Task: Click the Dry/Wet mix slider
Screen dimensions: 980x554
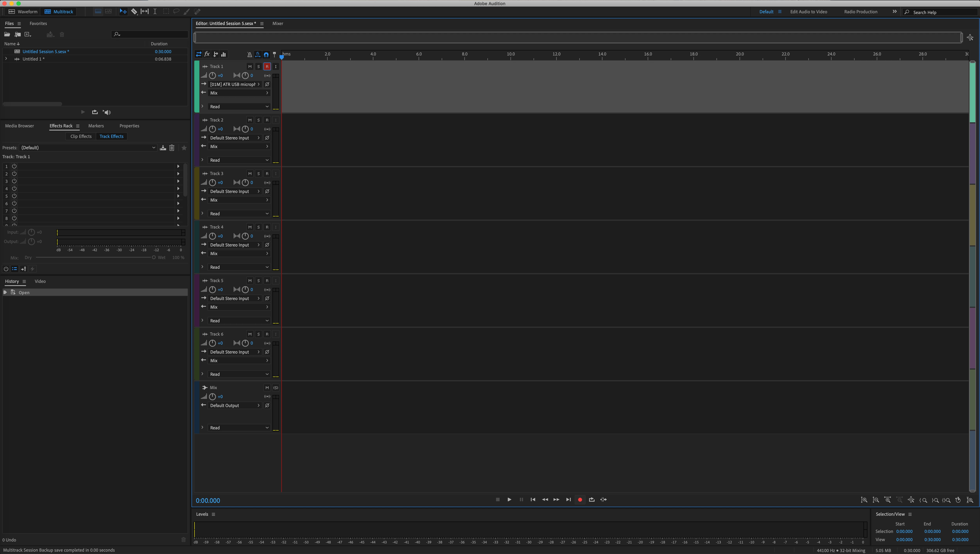Action: [95, 258]
